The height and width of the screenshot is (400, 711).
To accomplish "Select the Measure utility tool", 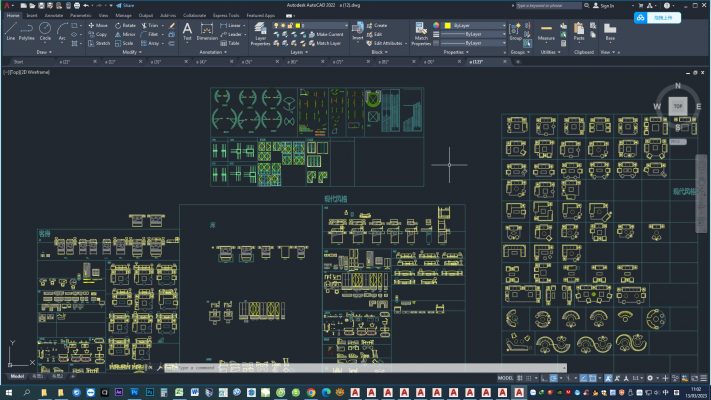I will pyautogui.click(x=546, y=30).
